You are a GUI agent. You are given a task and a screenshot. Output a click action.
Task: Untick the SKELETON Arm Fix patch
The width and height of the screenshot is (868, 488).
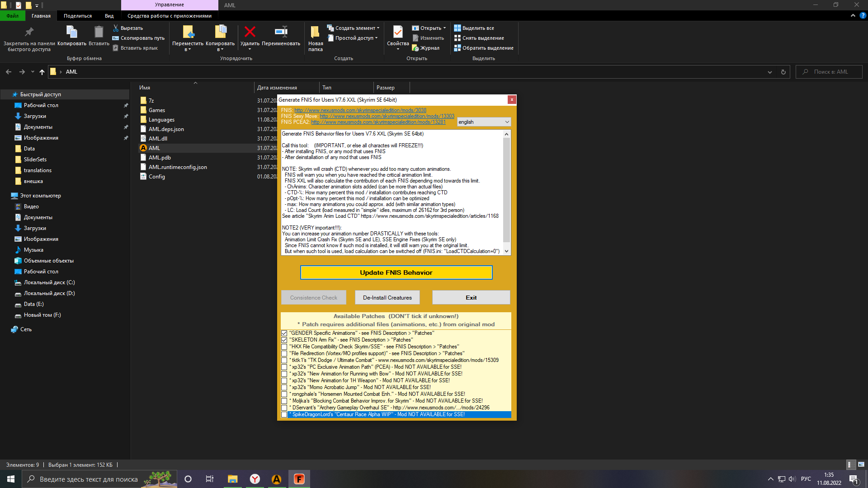pos(284,340)
